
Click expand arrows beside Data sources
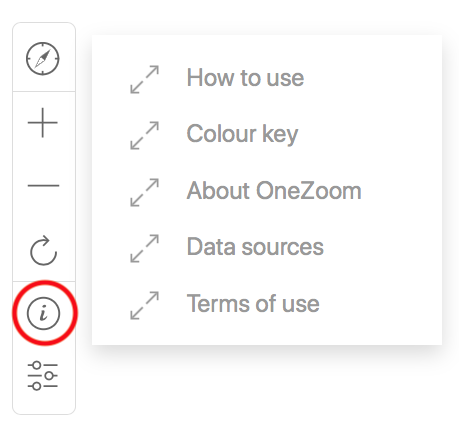(x=144, y=248)
